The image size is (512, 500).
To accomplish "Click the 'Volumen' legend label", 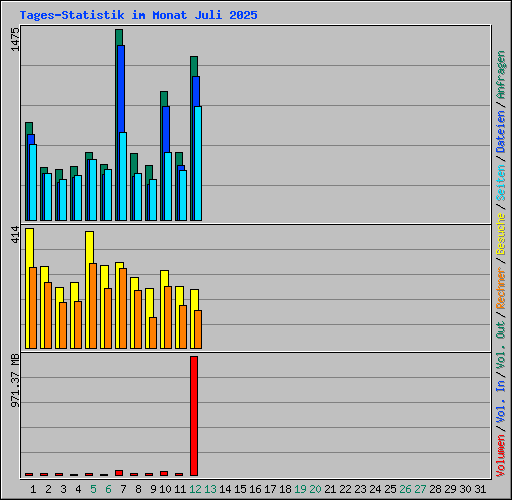I will click(x=501, y=455).
